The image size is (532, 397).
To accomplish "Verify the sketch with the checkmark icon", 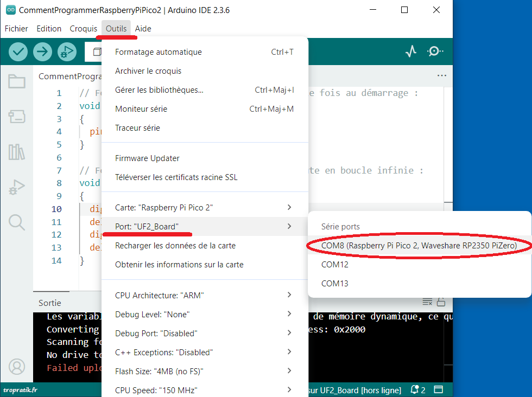I will [18, 52].
